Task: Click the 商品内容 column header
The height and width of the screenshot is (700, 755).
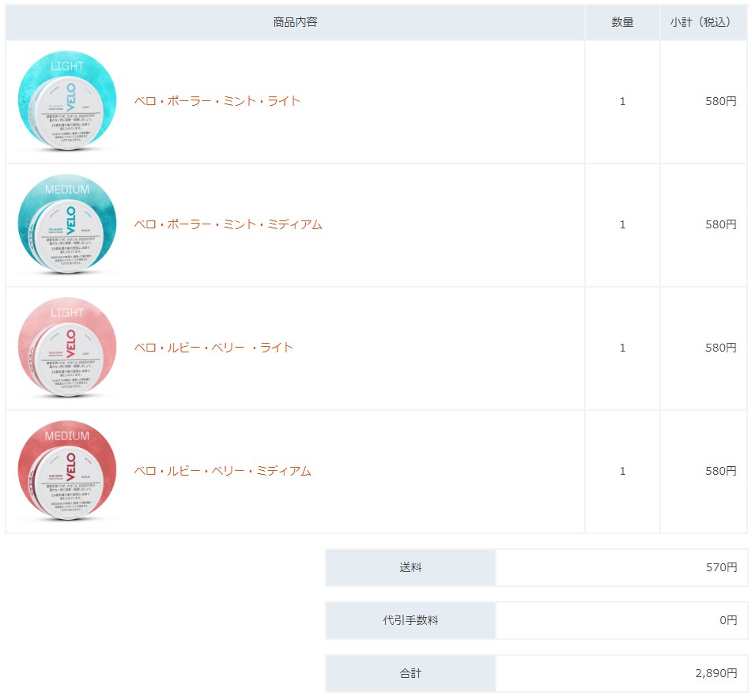Action: [x=295, y=22]
